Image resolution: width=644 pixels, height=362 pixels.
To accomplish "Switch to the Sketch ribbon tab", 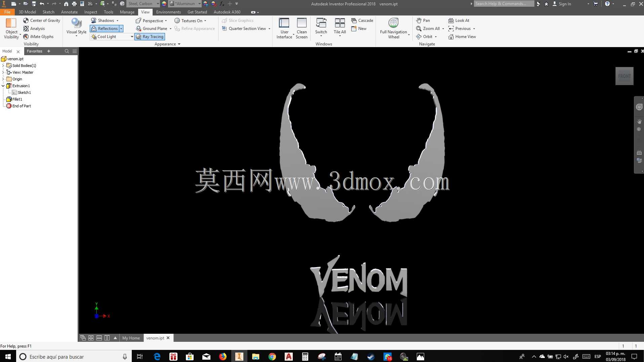I will pyautogui.click(x=48, y=12).
